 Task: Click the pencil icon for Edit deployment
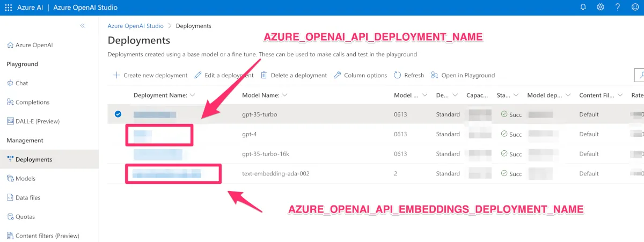pyautogui.click(x=198, y=75)
